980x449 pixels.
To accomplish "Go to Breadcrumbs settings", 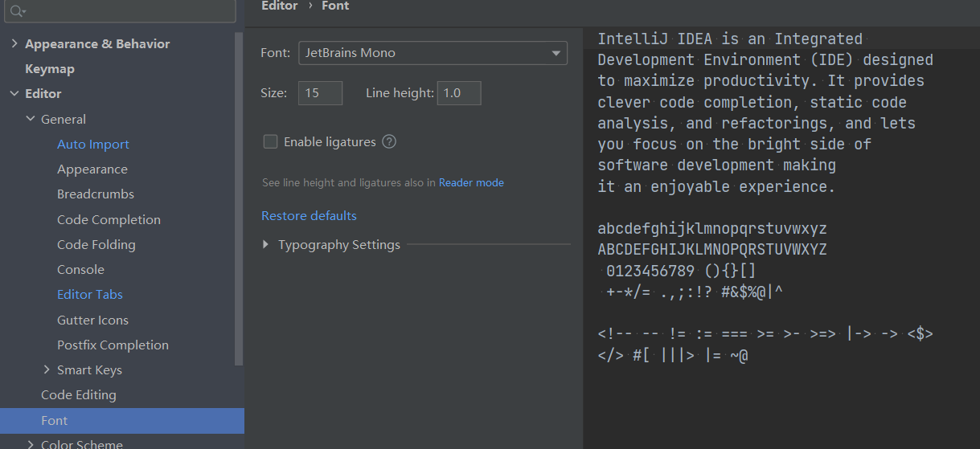I will (96, 194).
